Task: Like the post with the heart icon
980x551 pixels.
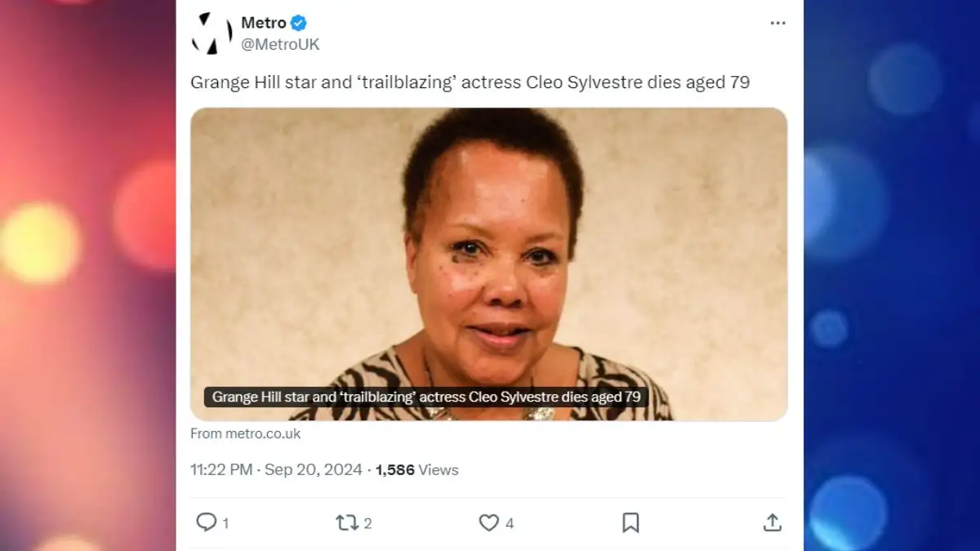Action: [x=488, y=522]
